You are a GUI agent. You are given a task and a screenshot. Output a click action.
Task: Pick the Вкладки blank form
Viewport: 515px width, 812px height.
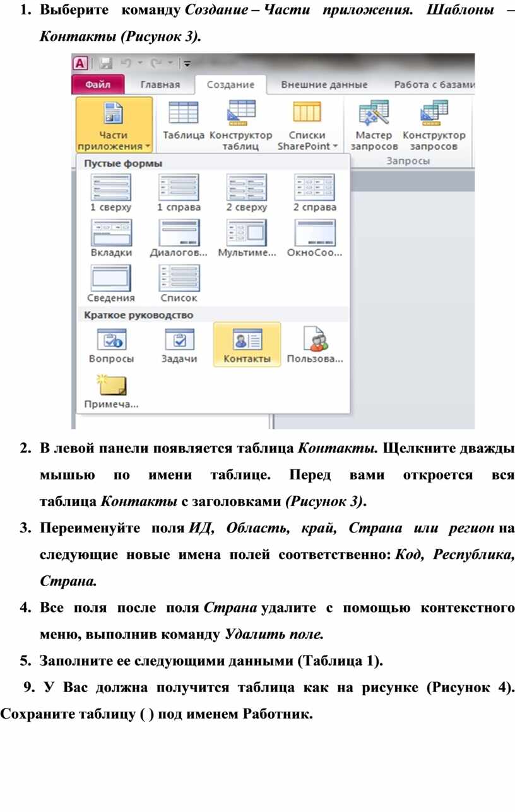click(112, 238)
